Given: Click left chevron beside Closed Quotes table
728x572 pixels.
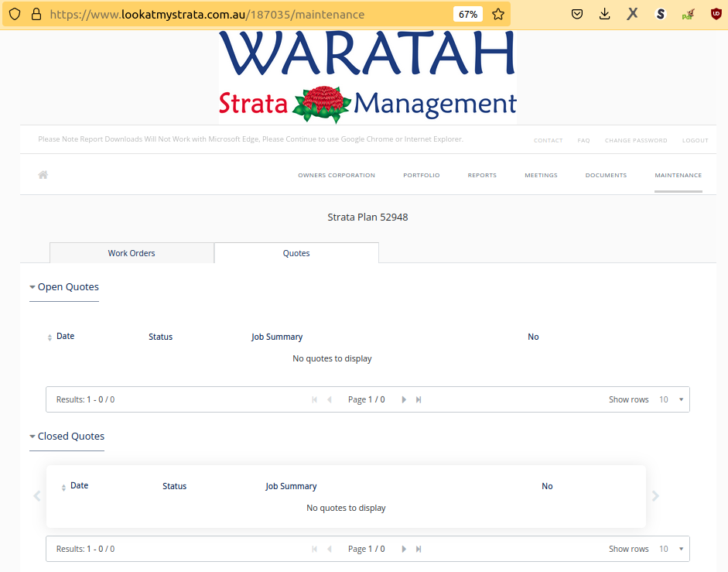Looking at the screenshot, I should coord(37,496).
